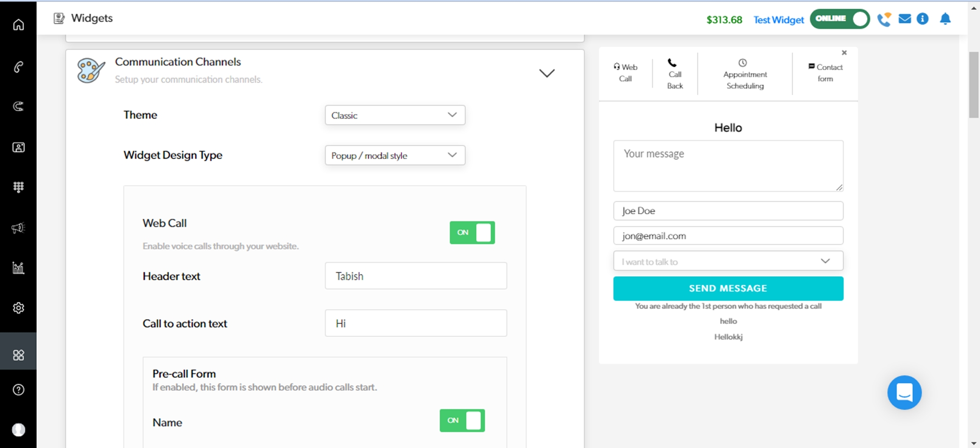This screenshot has width=980, height=448.
Task: Open the Widget Design Type dropdown
Action: 394,155
